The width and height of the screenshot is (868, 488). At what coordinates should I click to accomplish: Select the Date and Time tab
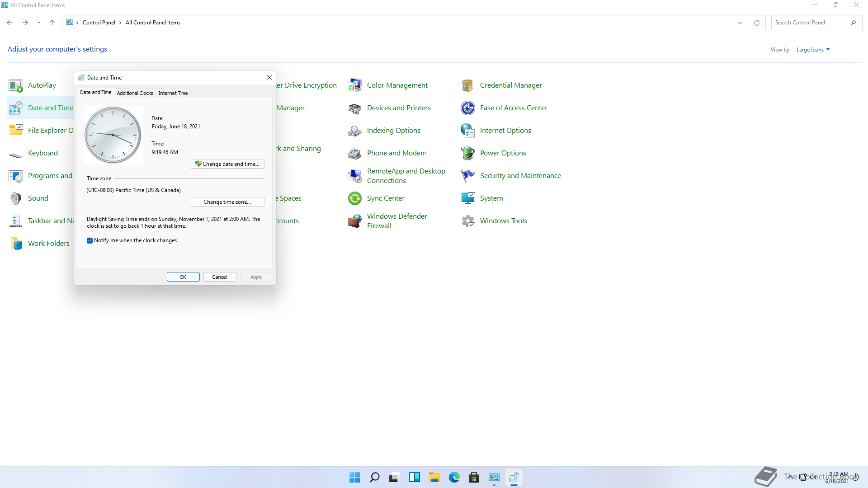pyautogui.click(x=95, y=92)
